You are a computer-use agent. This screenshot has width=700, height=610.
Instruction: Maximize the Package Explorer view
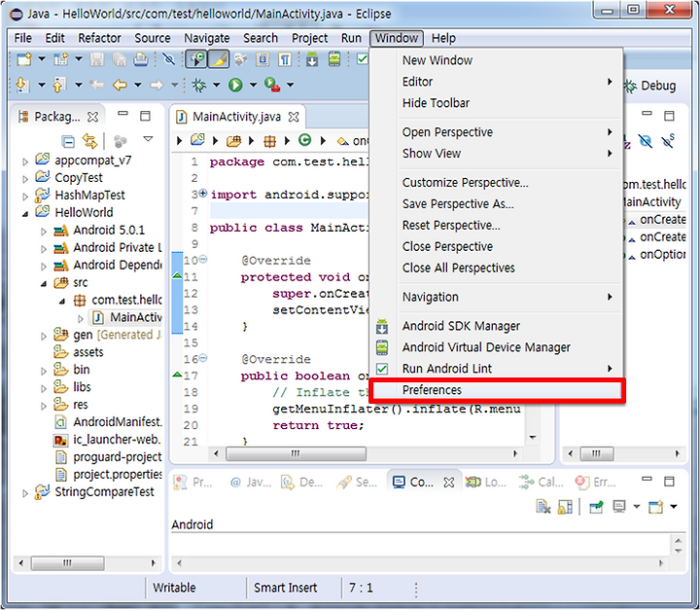tap(145, 116)
